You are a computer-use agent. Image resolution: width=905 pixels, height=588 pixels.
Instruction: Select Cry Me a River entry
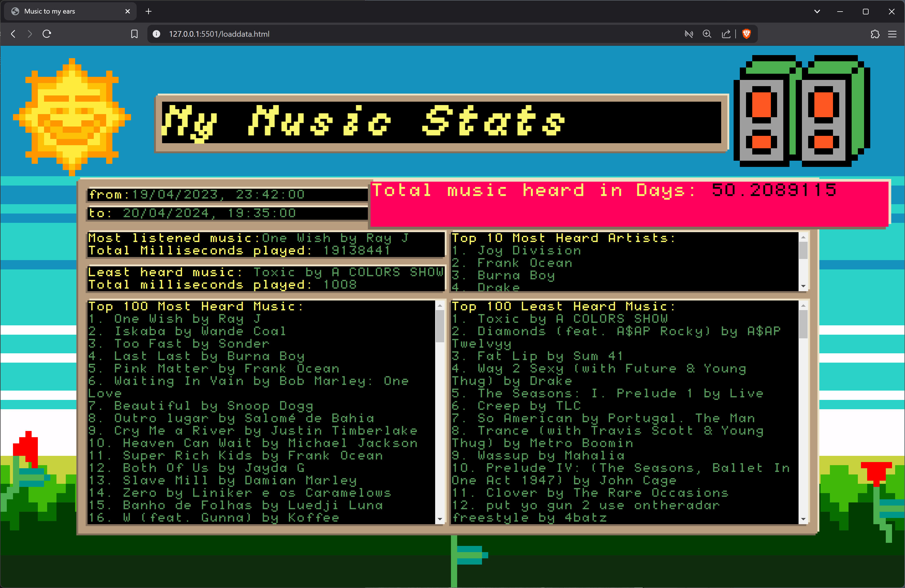point(253,431)
